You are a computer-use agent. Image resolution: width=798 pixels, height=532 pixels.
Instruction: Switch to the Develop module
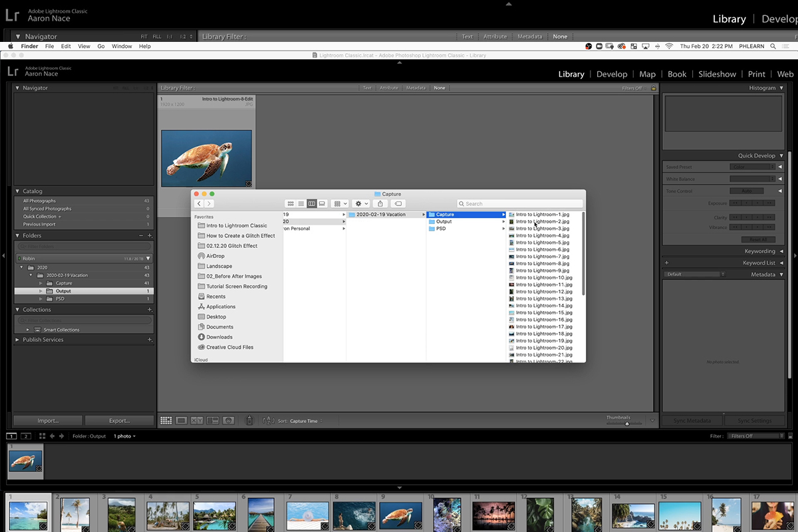pos(611,74)
